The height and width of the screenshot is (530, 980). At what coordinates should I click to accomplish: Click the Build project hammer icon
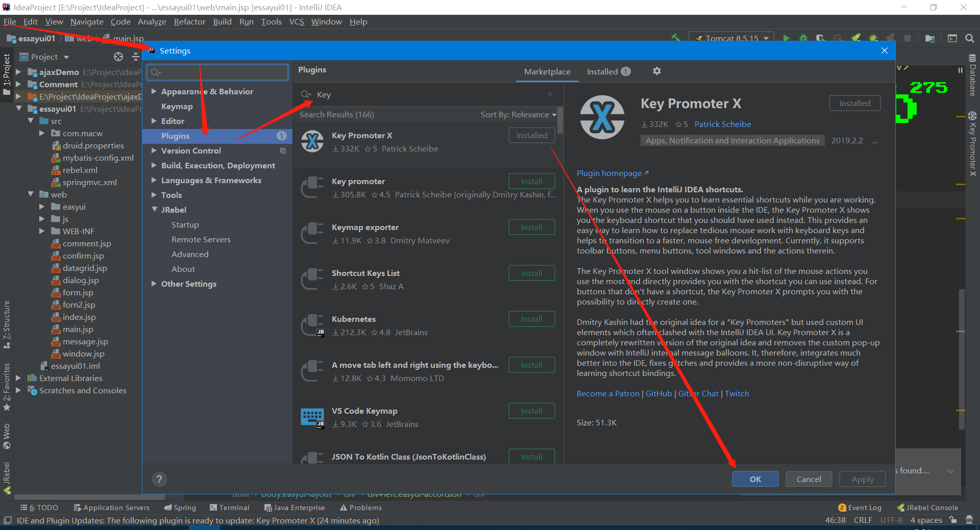click(676, 38)
